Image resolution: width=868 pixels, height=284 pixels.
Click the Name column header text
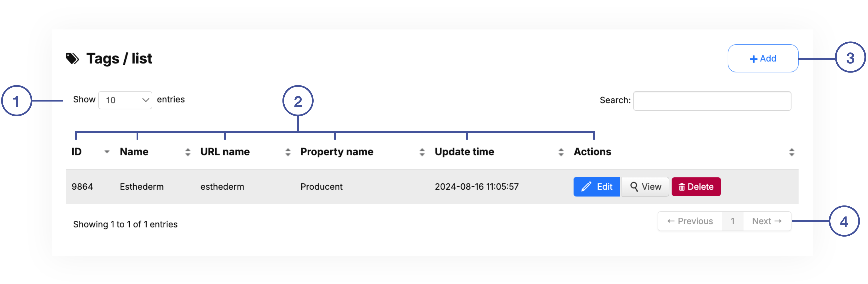click(134, 152)
